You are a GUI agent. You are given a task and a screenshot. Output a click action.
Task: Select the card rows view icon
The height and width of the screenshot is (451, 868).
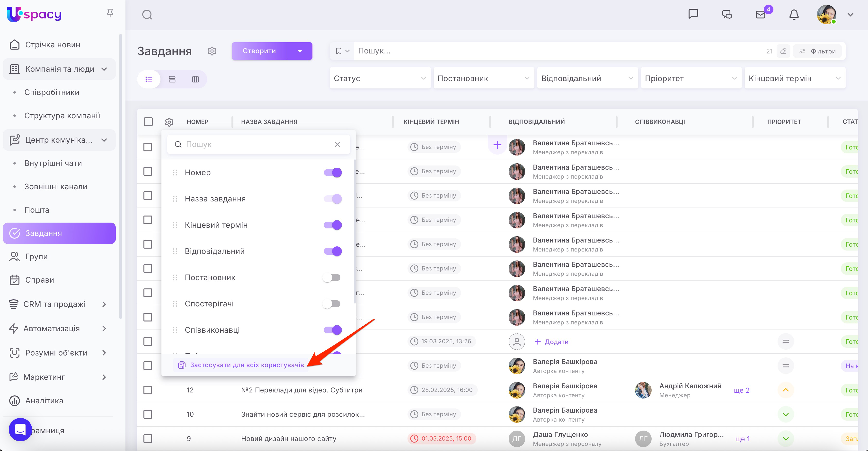pos(172,79)
